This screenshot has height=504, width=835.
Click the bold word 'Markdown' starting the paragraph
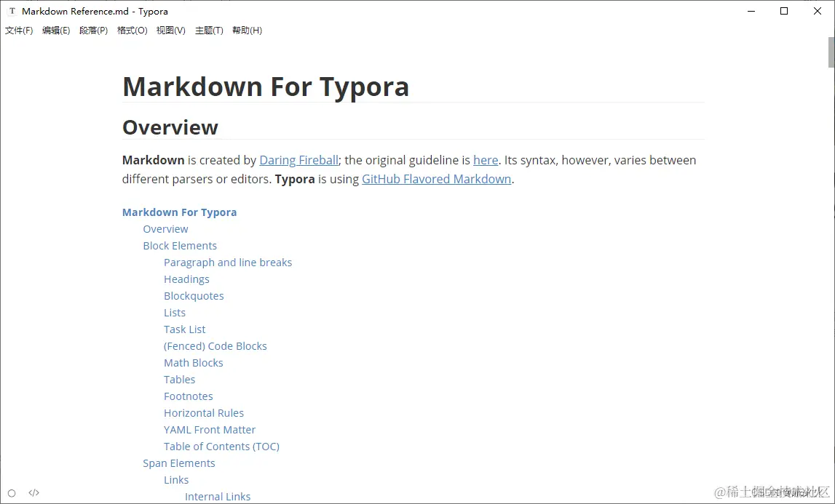154,160
